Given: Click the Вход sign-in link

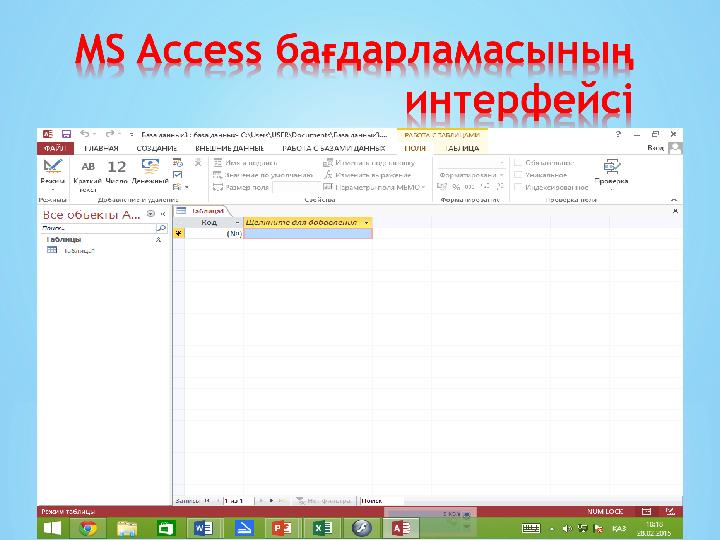Looking at the screenshot, I should point(655,147).
